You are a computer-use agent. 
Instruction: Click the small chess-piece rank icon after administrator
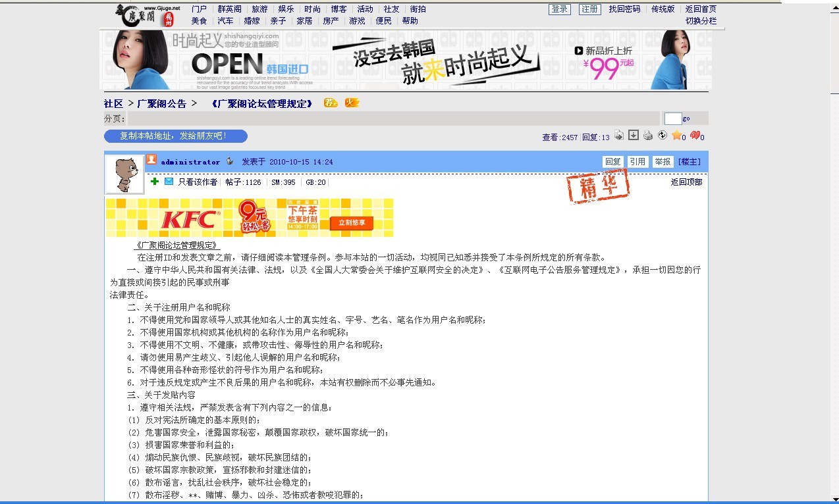pyautogui.click(x=230, y=161)
